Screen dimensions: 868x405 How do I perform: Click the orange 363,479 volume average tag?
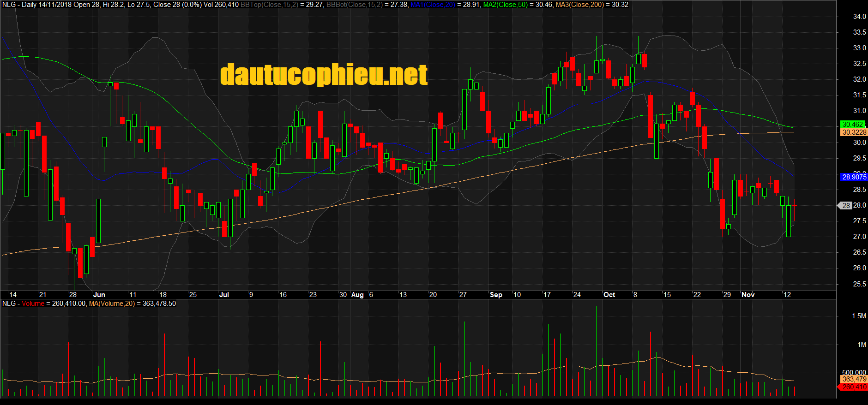(x=854, y=379)
